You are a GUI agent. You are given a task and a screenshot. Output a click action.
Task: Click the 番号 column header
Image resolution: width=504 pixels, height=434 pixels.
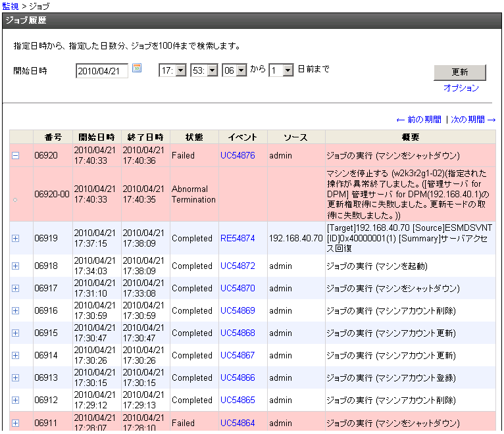(x=53, y=137)
